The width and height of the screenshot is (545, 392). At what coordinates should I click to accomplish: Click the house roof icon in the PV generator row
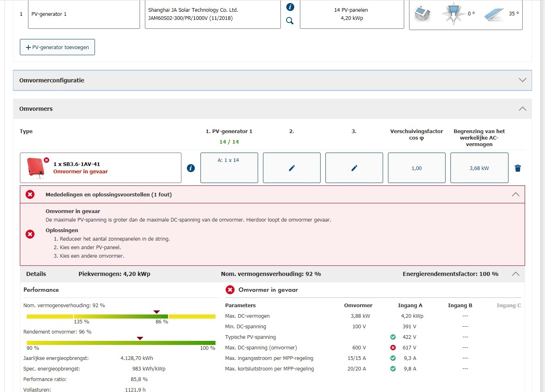click(x=422, y=14)
